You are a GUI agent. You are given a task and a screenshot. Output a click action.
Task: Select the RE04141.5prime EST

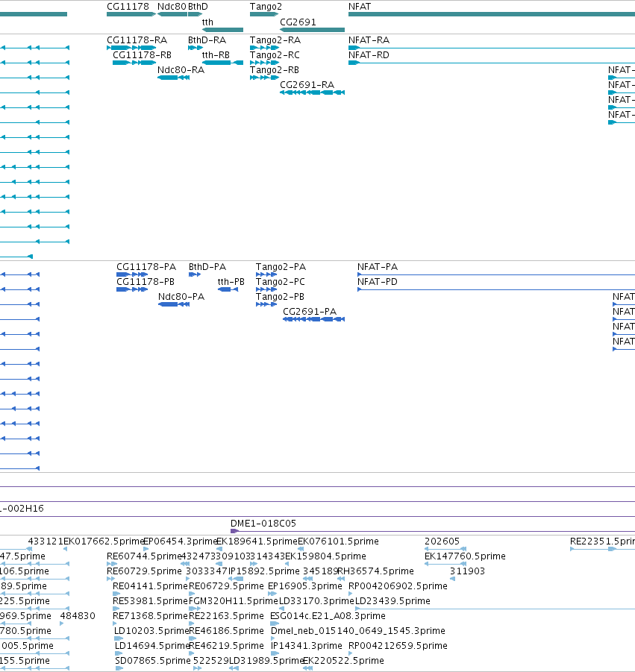pyautogui.click(x=116, y=594)
